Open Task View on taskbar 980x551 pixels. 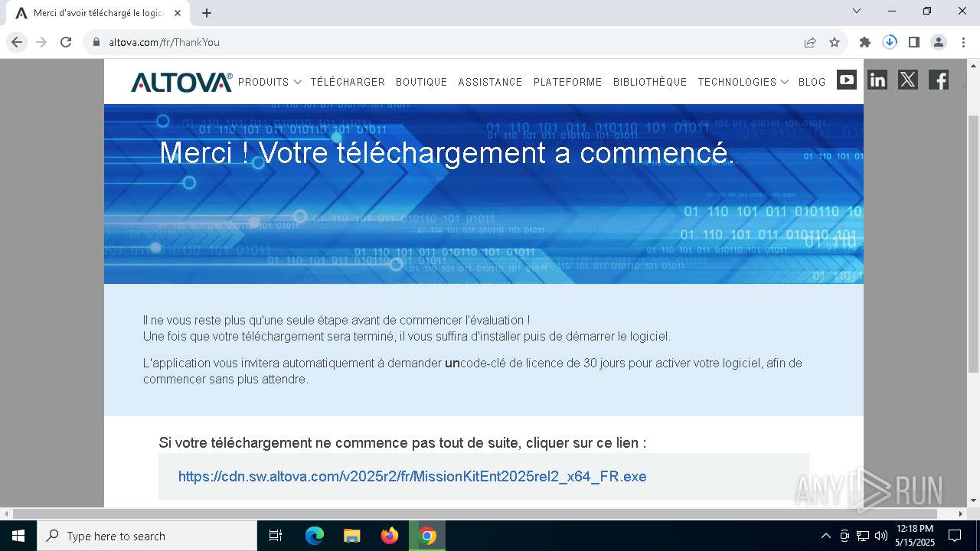[276, 536]
